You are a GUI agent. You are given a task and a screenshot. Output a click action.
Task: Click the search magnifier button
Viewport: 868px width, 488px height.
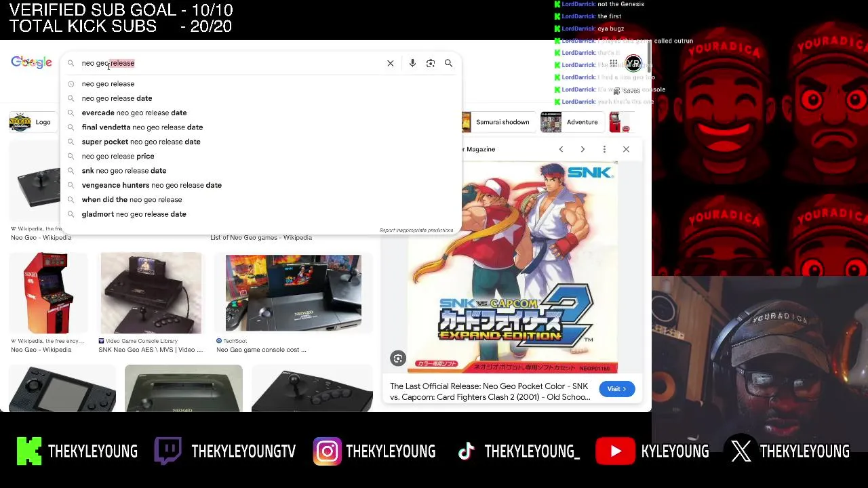tap(448, 63)
